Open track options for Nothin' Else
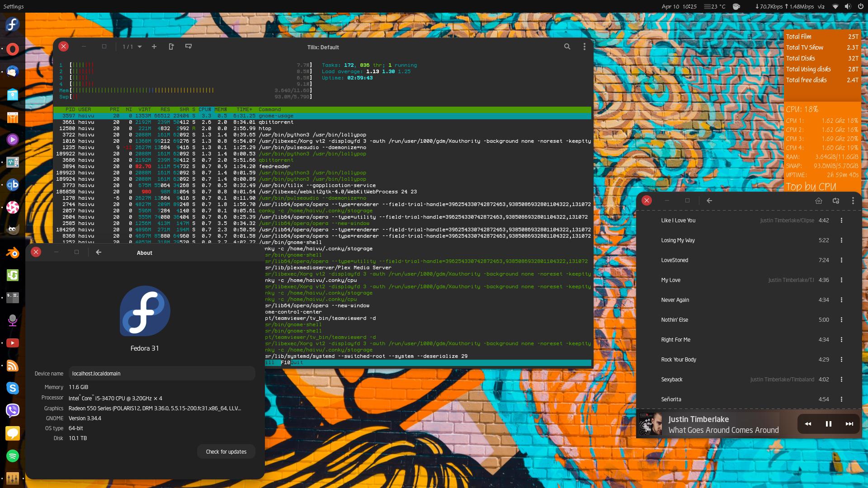 coord(841,320)
